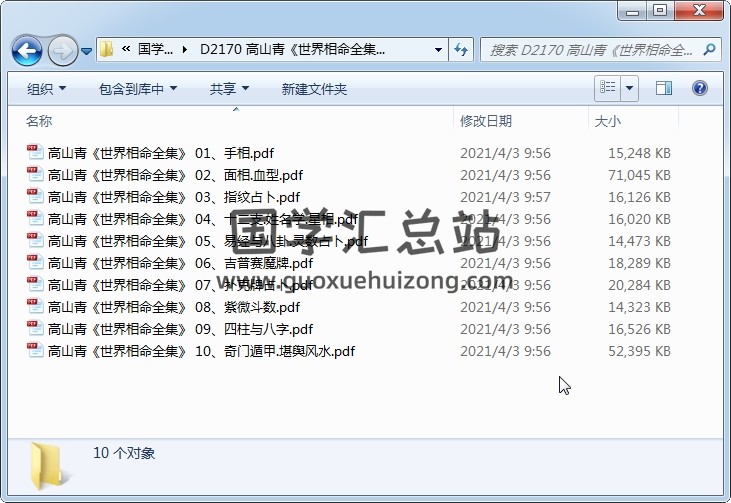This screenshot has width=731, height=503.
Task: Click the 16,020 KB size cell
Action: tap(639, 219)
